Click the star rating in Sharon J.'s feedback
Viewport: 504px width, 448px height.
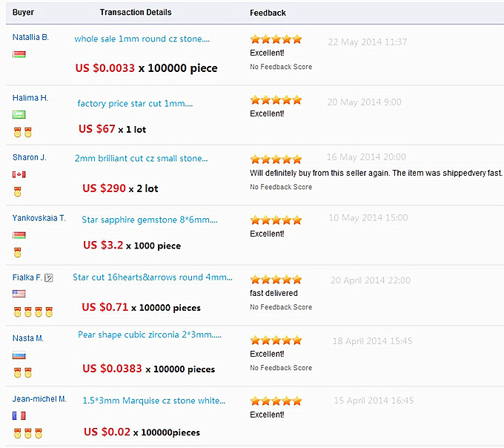pyautogui.click(x=276, y=159)
